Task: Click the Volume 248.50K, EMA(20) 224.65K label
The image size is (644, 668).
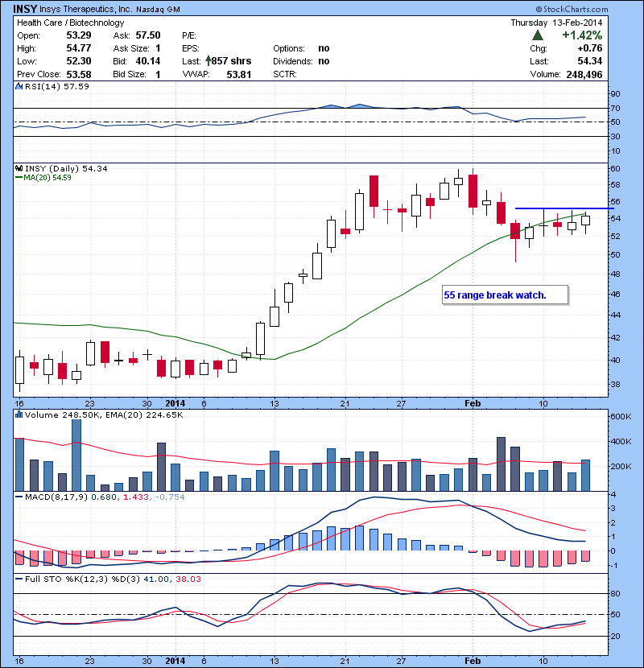Action: pyautogui.click(x=104, y=414)
